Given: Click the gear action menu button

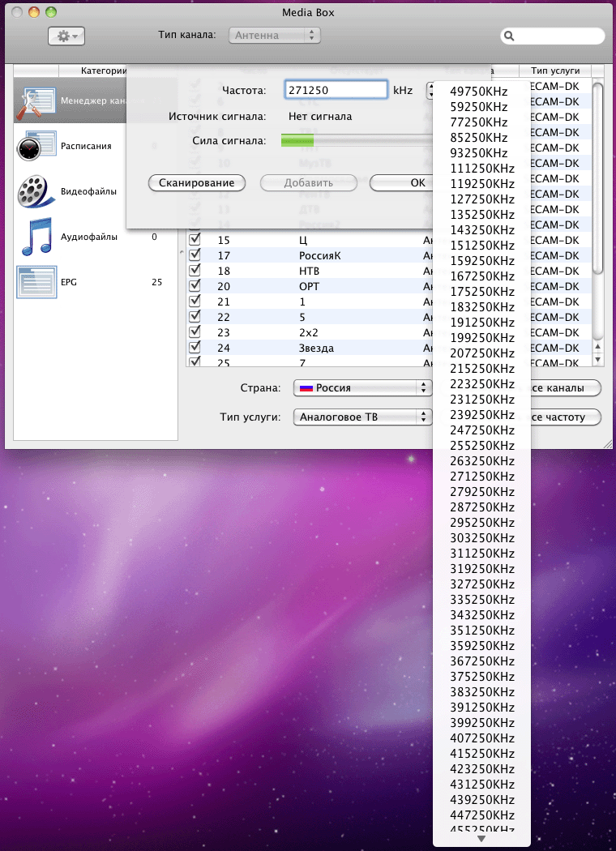Looking at the screenshot, I should (66, 36).
